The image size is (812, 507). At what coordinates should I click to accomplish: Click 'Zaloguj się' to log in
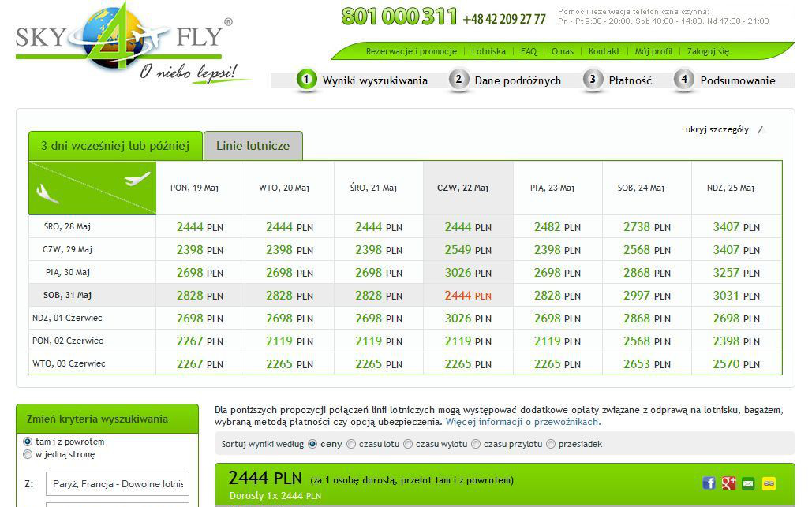[x=708, y=51]
